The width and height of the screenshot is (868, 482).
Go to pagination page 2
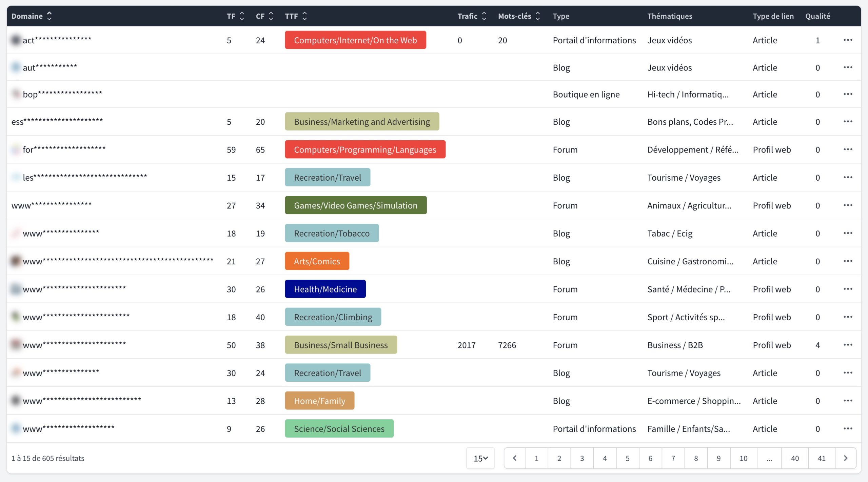pos(559,458)
